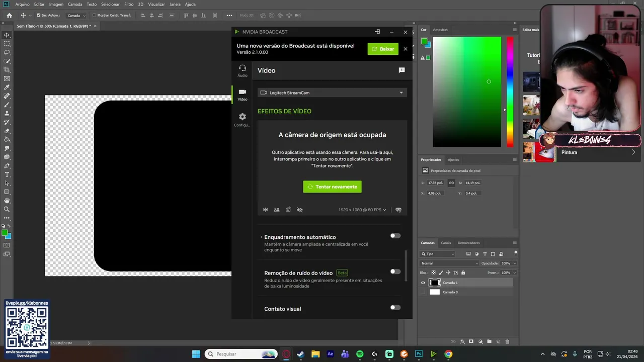644x362 pixels.
Task: Expand the Pintura category arrow
Action: tap(633, 152)
